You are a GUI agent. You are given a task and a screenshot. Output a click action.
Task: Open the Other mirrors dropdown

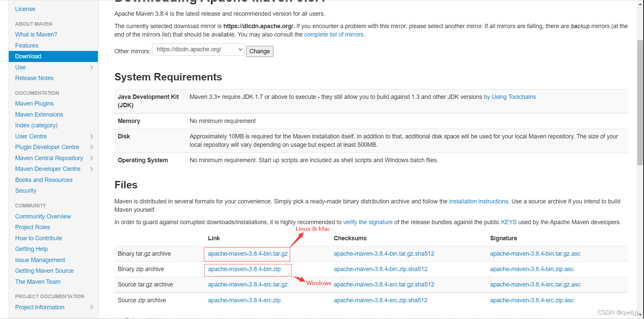coord(198,50)
